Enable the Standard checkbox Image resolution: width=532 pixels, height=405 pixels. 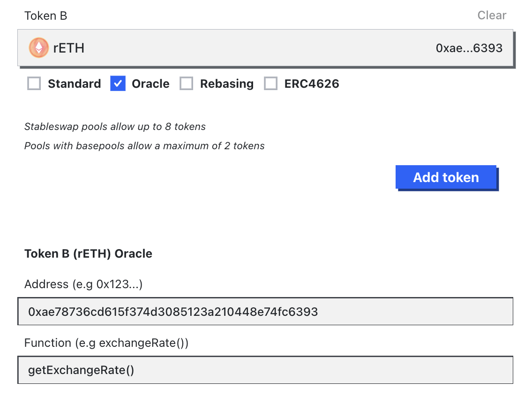click(34, 84)
